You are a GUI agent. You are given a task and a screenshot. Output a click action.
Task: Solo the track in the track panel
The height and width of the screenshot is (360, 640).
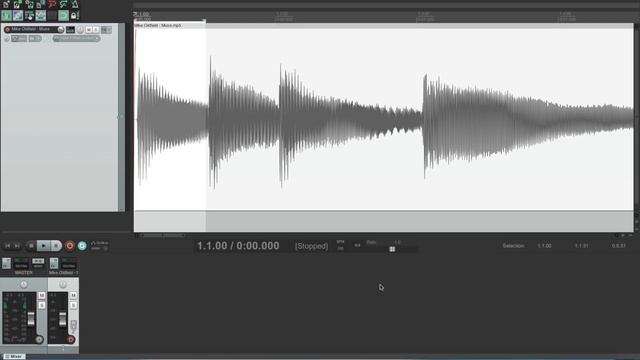point(96,29)
